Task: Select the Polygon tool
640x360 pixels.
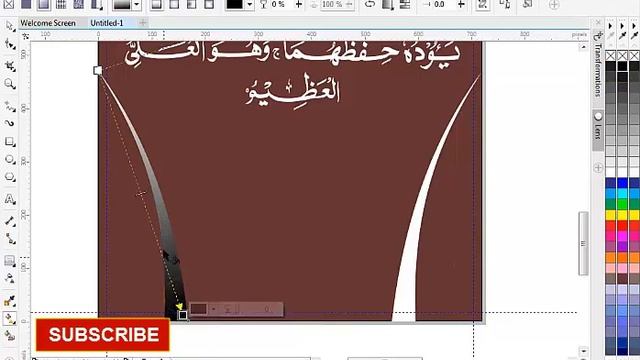Action: pyautogui.click(x=10, y=178)
